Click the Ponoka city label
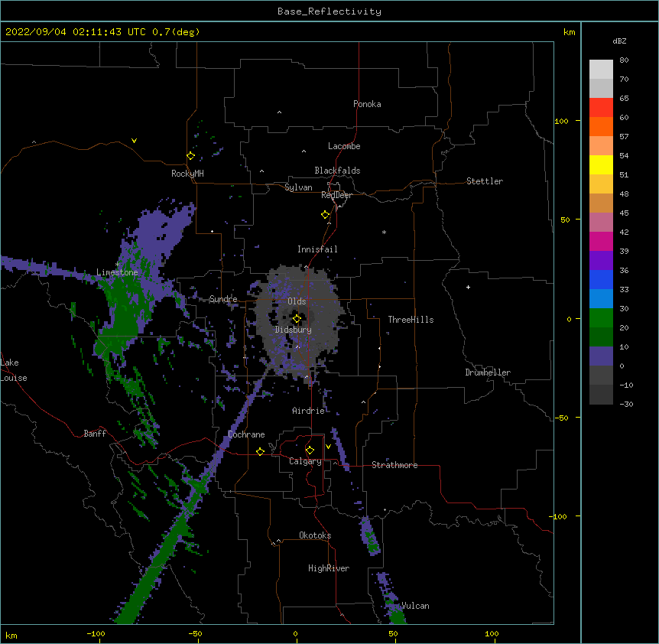 (x=367, y=104)
